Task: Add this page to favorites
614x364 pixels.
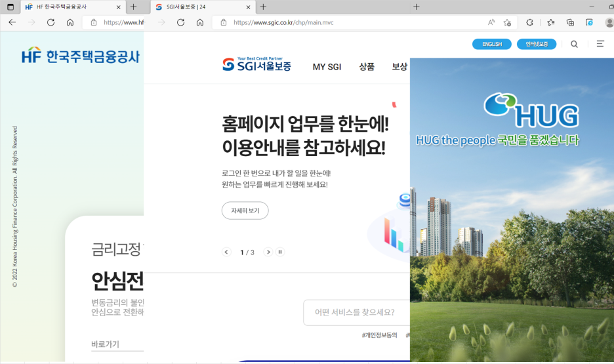Action: (x=508, y=22)
